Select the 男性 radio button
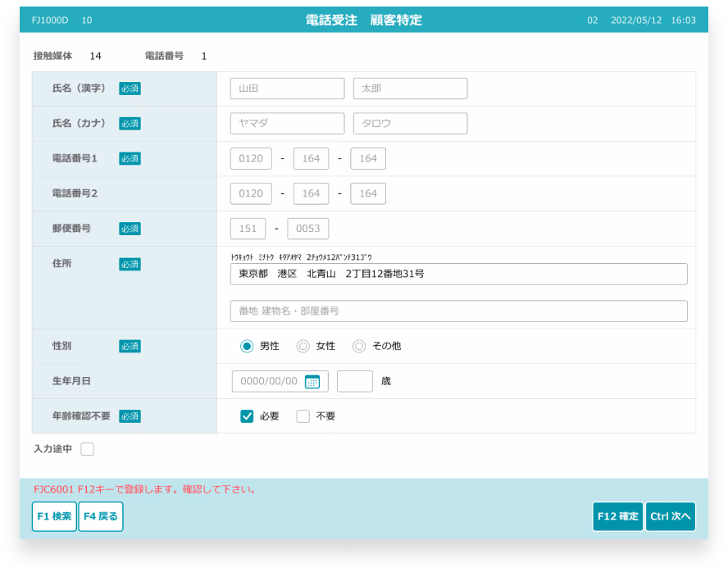Image resolution: width=728 pixels, height=572 pixels. point(247,346)
